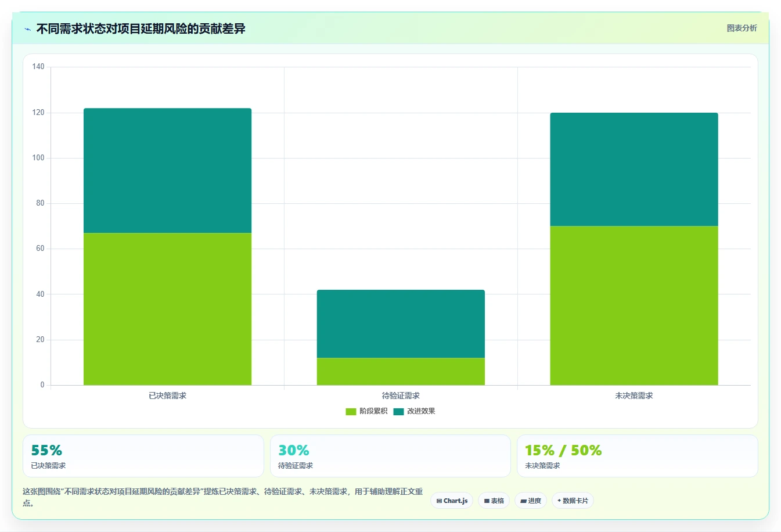This screenshot has width=781, height=532.
Task: Click the teal 改进效果 legend color swatch
Action: (x=398, y=411)
